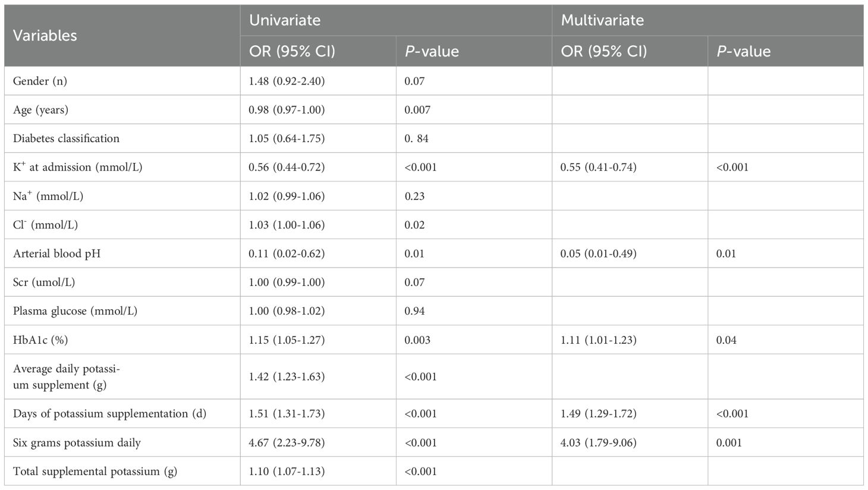The height and width of the screenshot is (490, 868).
Task: Select the Diabetes classification row label
Action: point(66,138)
